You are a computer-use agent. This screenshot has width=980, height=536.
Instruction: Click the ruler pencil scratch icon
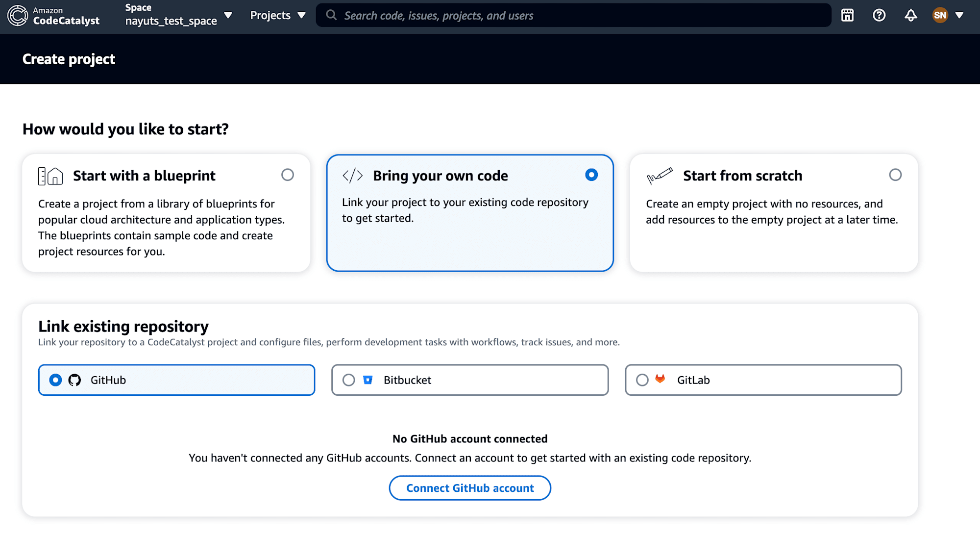tap(660, 176)
